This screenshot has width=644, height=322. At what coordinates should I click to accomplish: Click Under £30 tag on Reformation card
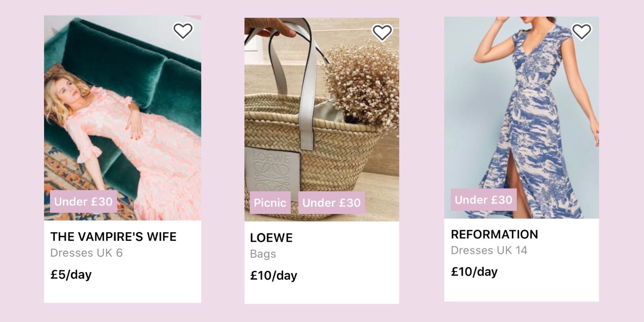pyautogui.click(x=484, y=200)
